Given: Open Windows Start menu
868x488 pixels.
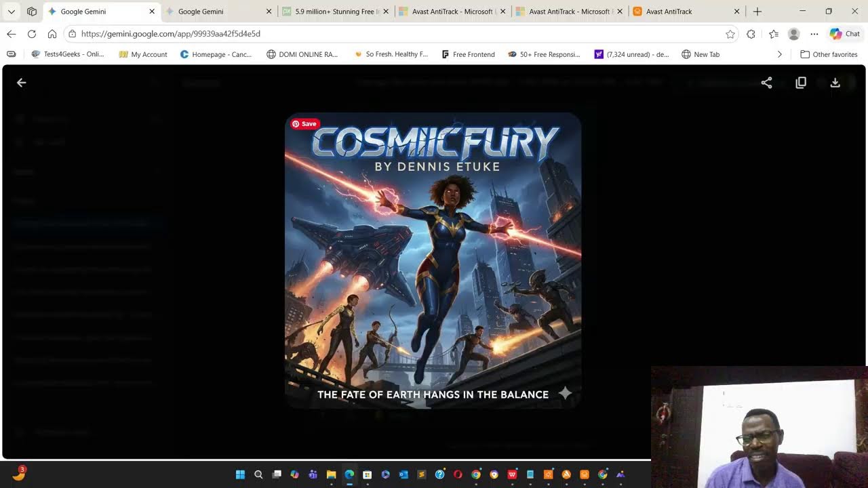Looking at the screenshot, I should pyautogui.click(x=240, y=474).
